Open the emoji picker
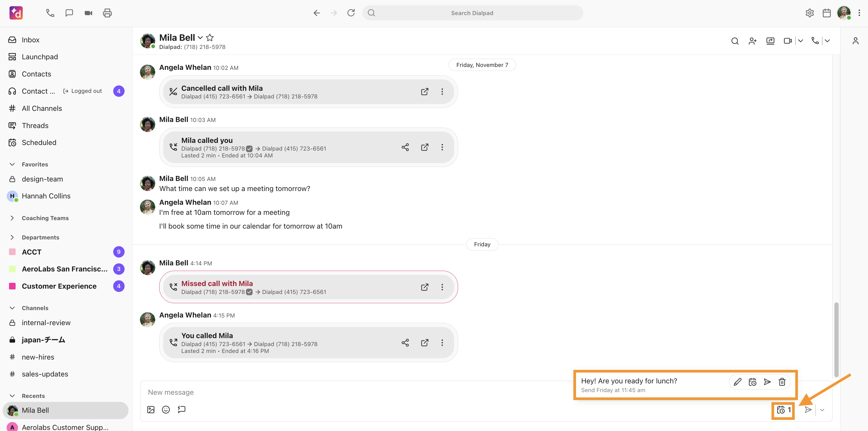Viewport: 868px width, 431px height. (x=166, y=410)
